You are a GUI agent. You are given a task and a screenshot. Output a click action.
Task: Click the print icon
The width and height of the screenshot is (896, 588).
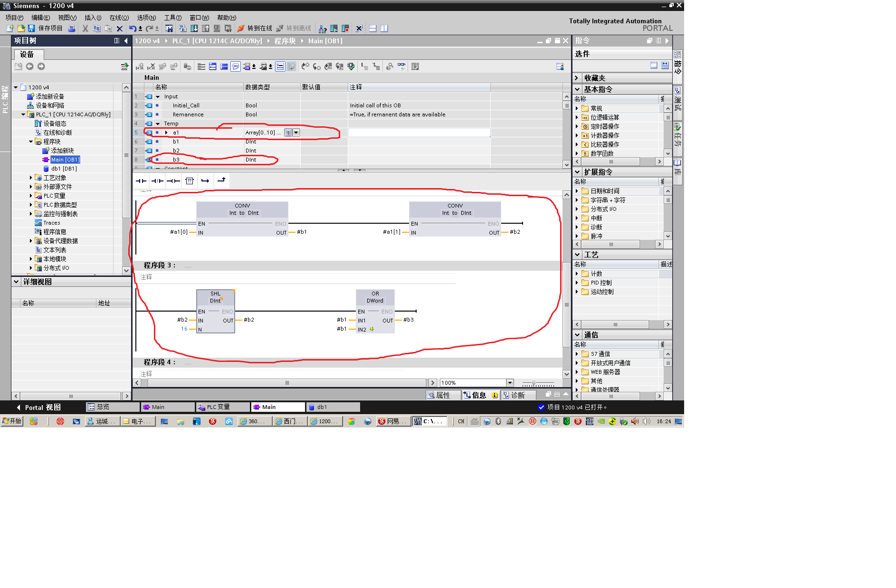[71, 28]
